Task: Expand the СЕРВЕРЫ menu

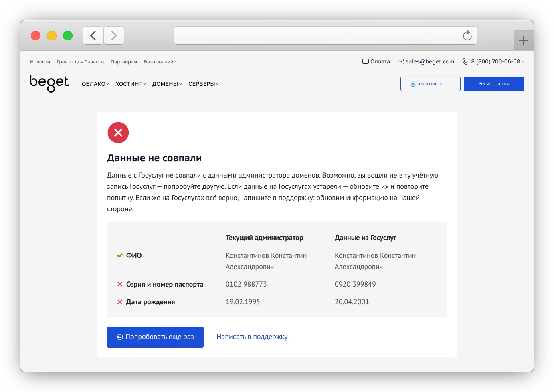Action: [204, 84]
